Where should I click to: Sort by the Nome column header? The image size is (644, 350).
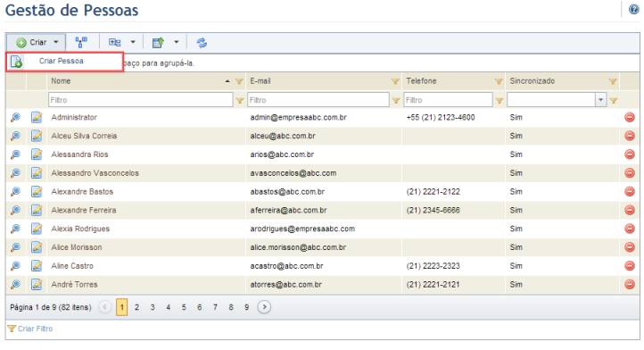(x=61, y=81)
